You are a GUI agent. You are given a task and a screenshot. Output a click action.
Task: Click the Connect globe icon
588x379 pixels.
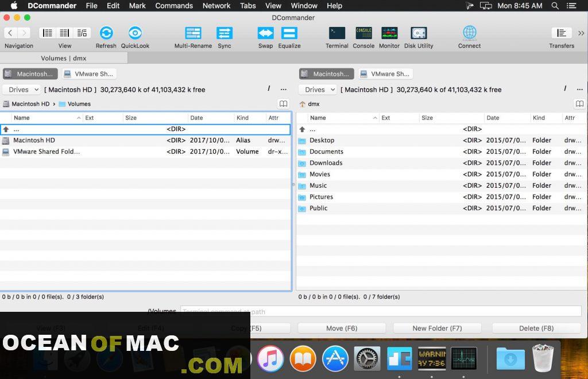(x=470, y=33)
